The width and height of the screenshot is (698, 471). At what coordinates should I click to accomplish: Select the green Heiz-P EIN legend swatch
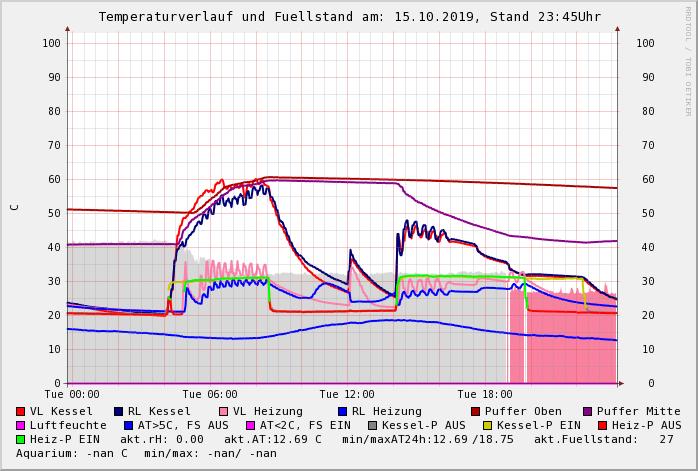[x=21, y=439]
